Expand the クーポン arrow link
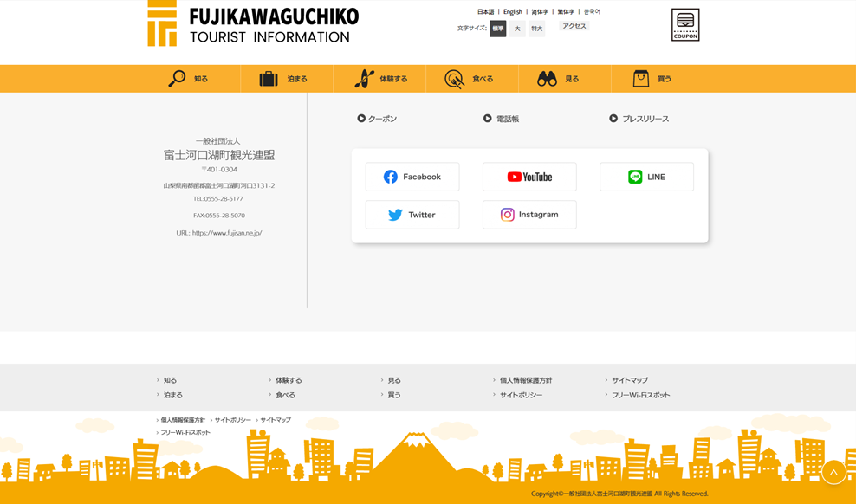 pos(377,119)
